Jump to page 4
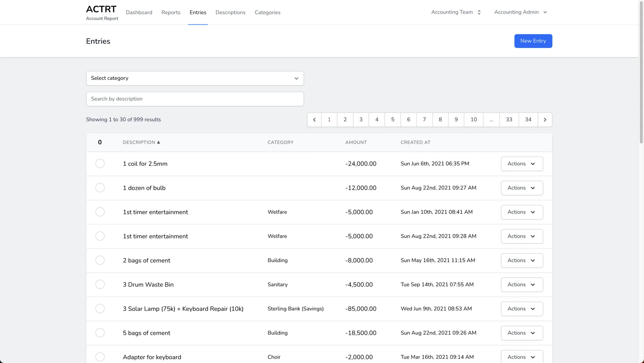 coord(377,120)
